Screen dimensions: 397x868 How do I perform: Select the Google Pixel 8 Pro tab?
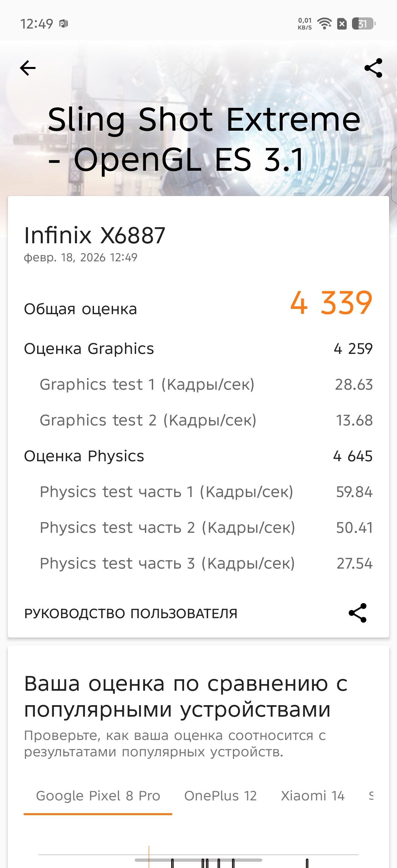pyautogui.click(x=98, y=795)
